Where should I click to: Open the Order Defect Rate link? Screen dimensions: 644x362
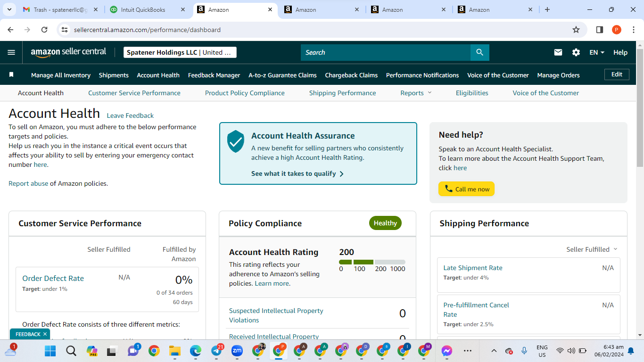[53, 278]
